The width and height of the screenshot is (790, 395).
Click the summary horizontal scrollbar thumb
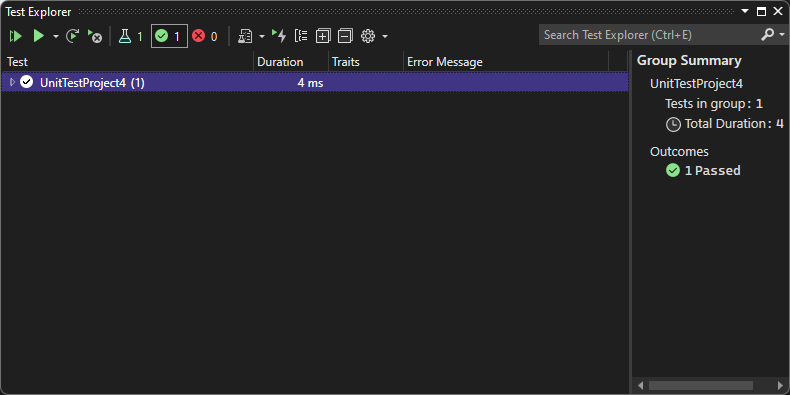[x=700, y=385]
